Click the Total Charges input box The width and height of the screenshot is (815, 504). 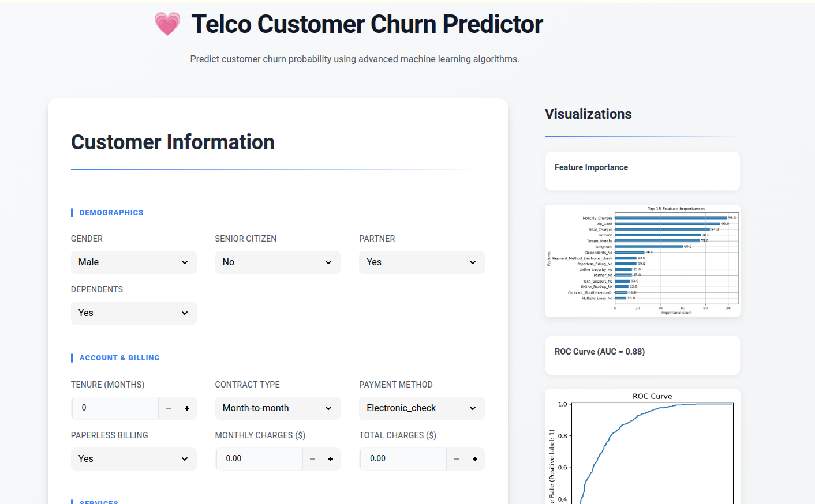(x=403, y=459)
